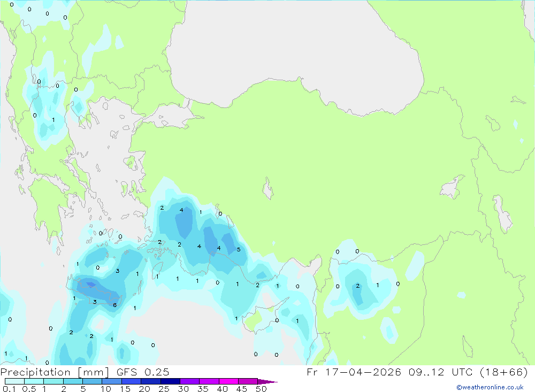The width and height of the screenshot is (535, 392).
Task: Click the 5–10 mm blue legend swatch
Action: (93, 381)
